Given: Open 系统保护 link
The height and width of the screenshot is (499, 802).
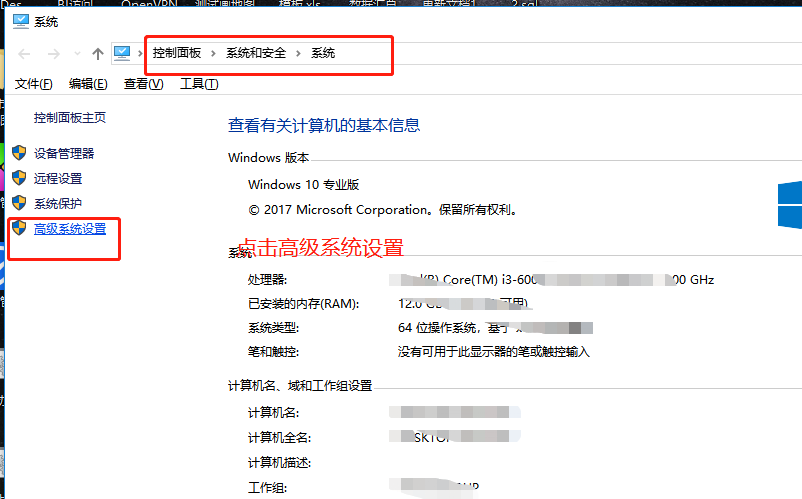Looking at the screenshot, I should pos(58,203).
